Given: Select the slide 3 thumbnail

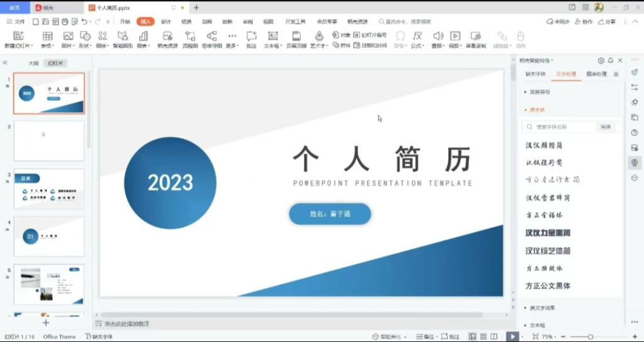Looking at the screenshot, I should click(49, 189).
